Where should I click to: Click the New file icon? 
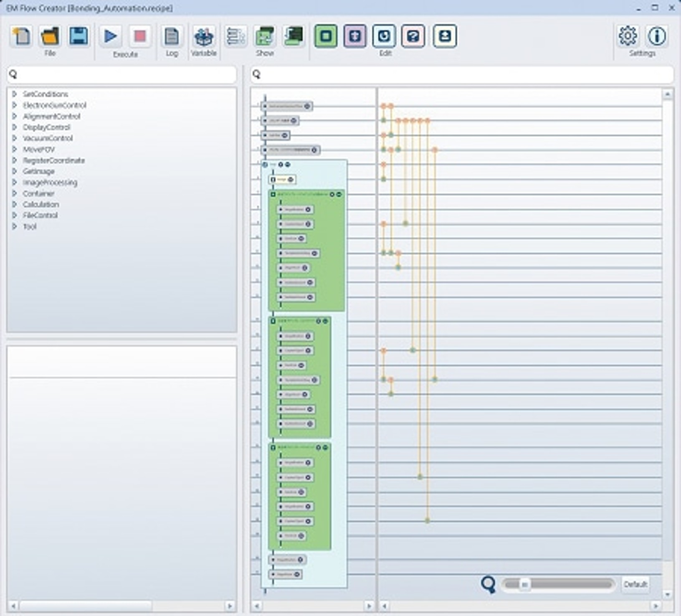(21, 36)
